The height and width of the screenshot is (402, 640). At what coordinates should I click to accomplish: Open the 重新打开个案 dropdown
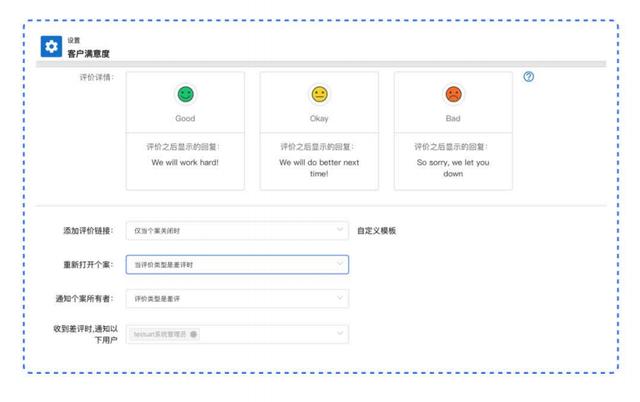coord(237,264)
